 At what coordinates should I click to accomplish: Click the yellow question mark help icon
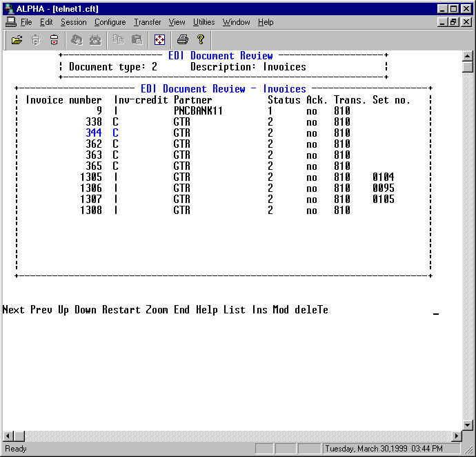point(200,40)
